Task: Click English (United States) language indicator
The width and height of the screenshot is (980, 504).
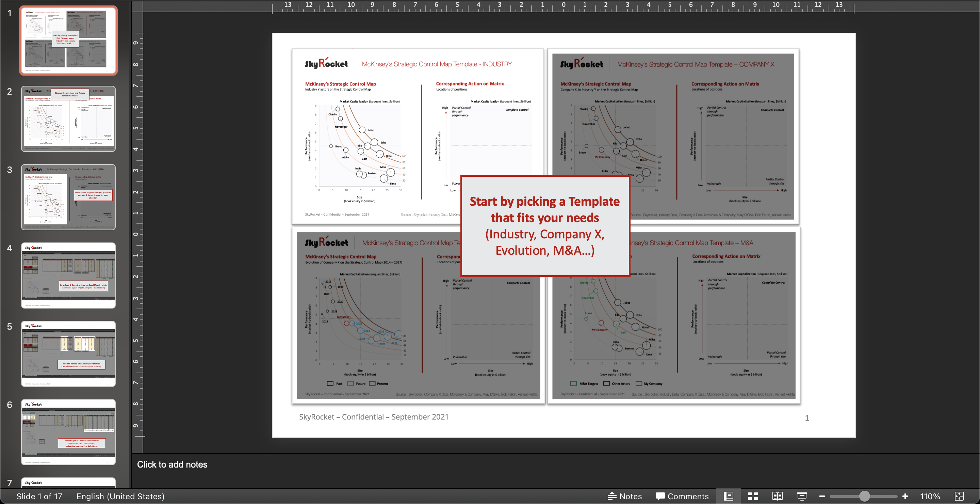Action: (120, 496)
